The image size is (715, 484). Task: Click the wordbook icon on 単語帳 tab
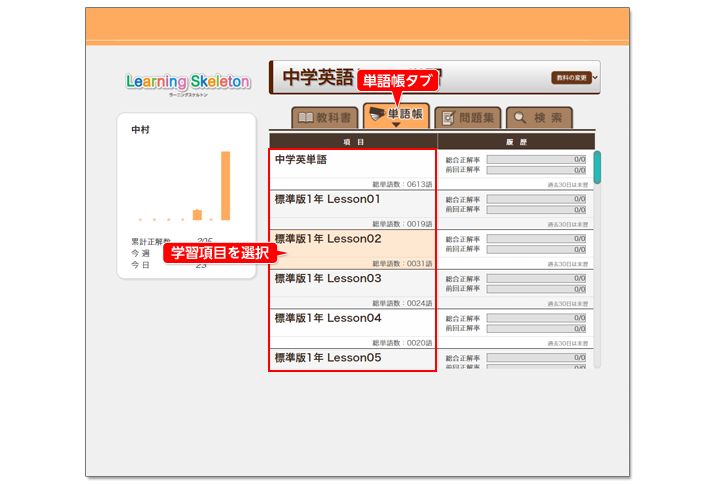(x=377, y=114)
